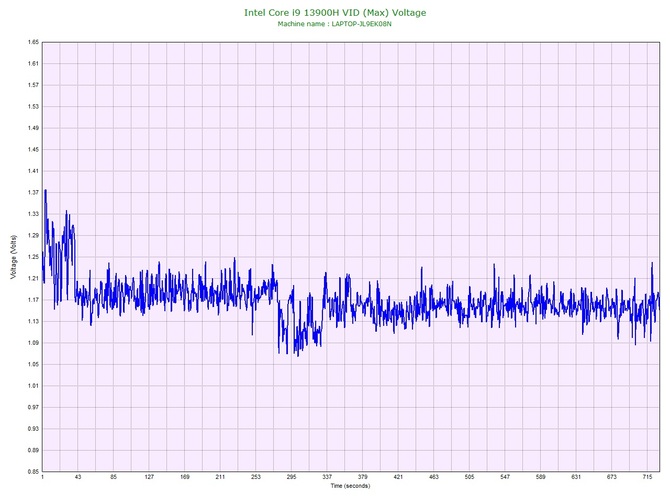The image size is (670, 503).
Task: Click the 421 seconds time axis label
Action: coord(398,477)
